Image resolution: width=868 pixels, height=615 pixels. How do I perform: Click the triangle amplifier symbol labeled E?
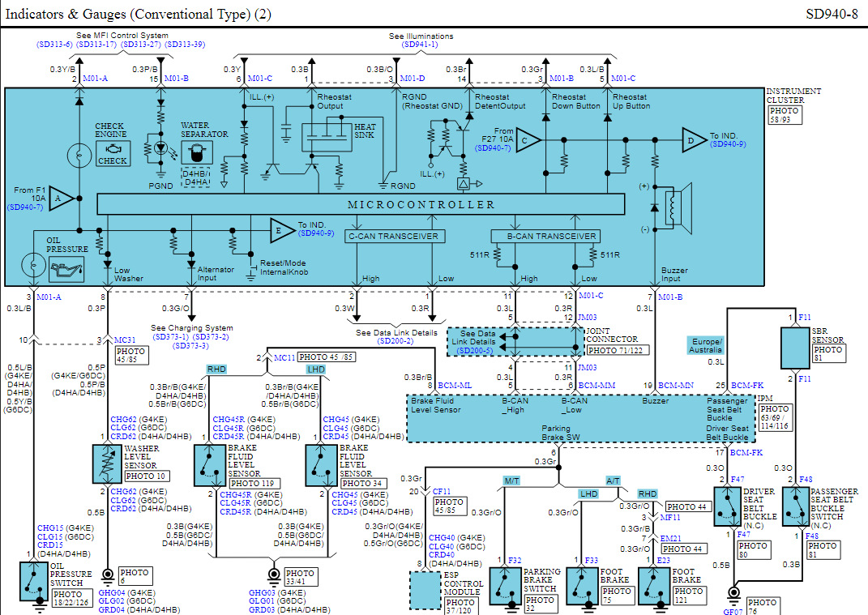(282, 231)
